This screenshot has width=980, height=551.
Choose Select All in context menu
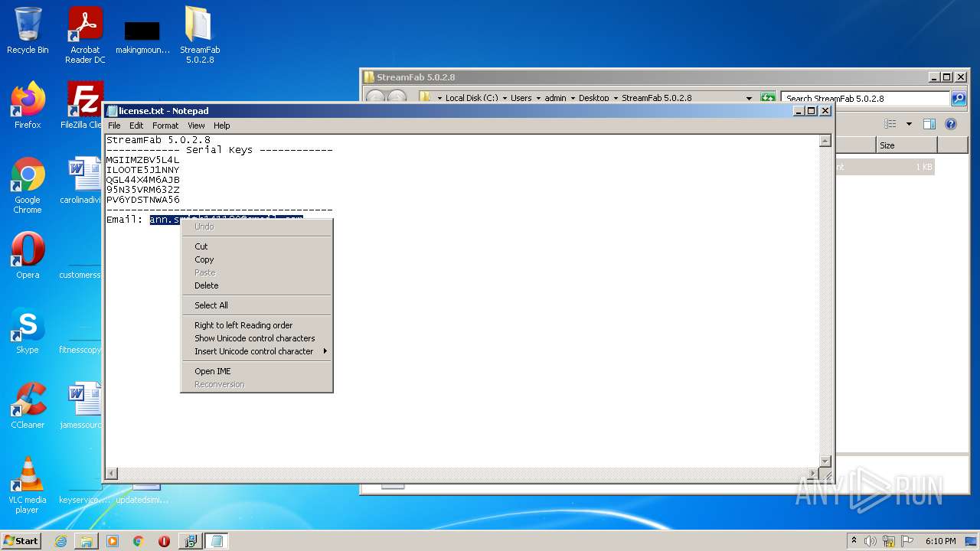pos(256,305)
